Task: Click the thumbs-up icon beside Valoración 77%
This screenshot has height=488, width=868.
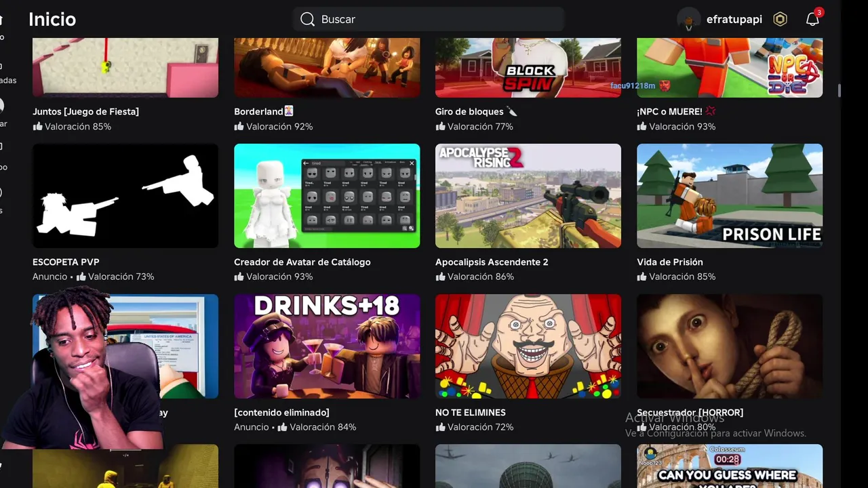Action: pos(440,126)
